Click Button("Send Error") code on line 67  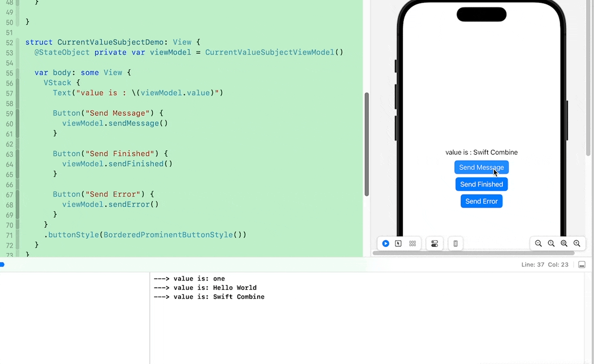coord(103,194)
